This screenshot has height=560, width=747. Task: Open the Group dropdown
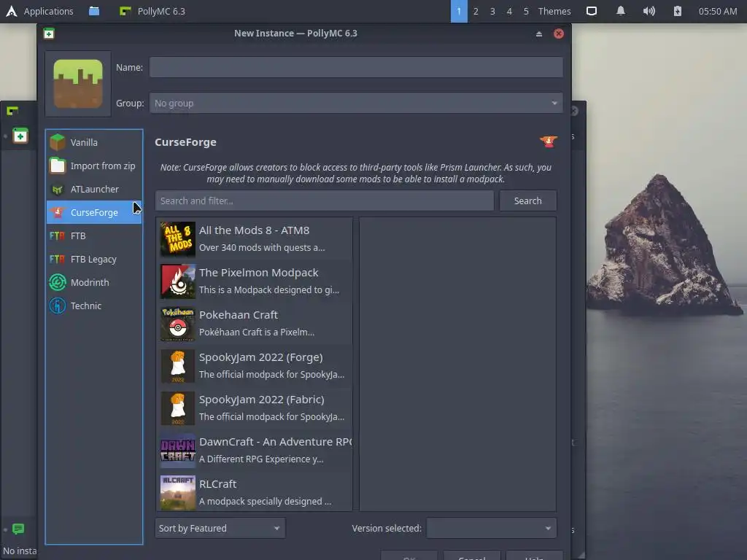click(x=356, y=103)
